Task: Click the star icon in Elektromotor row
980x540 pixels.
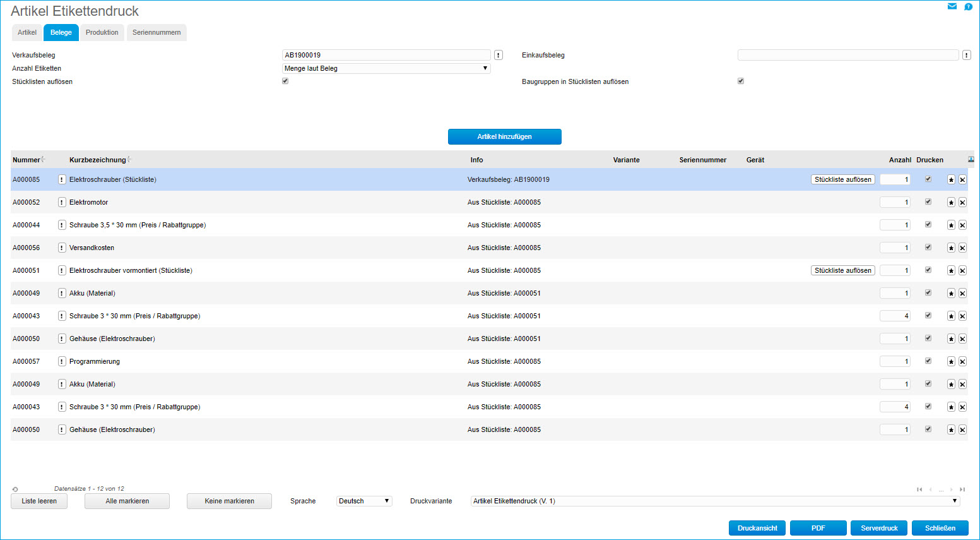Action: point(951,203)
